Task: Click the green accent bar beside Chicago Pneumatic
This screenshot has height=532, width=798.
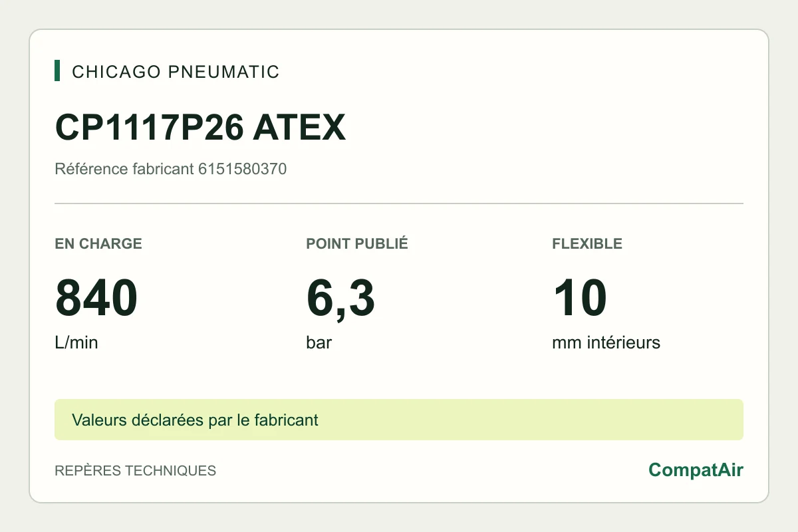Action: click(x=57, y=71)
